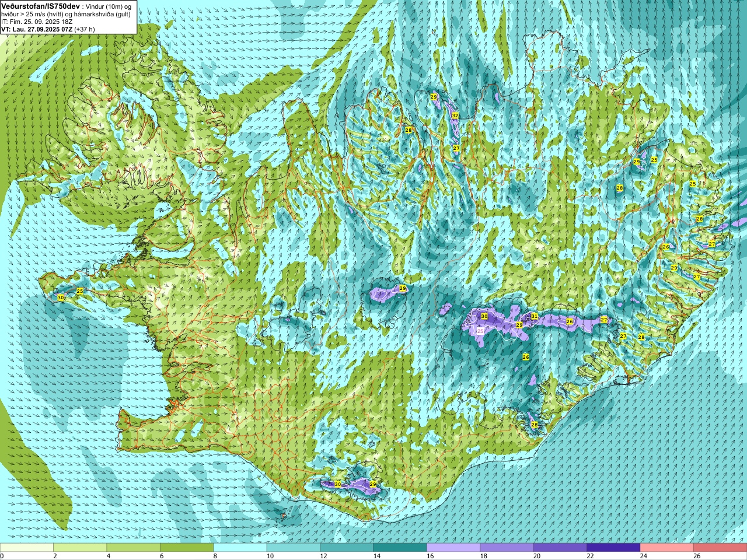The width and height of the screenshot is (747, 560).
Task: Click the 'IT: Fim. 25. 09. 2025 18Z' line
Action: click(x=37, y=22)
